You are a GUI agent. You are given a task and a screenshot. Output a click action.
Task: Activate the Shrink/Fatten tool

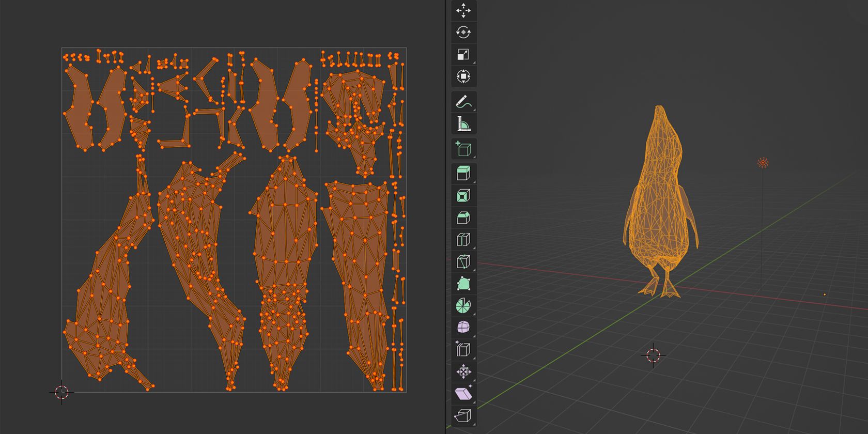[x=463, y=371]
